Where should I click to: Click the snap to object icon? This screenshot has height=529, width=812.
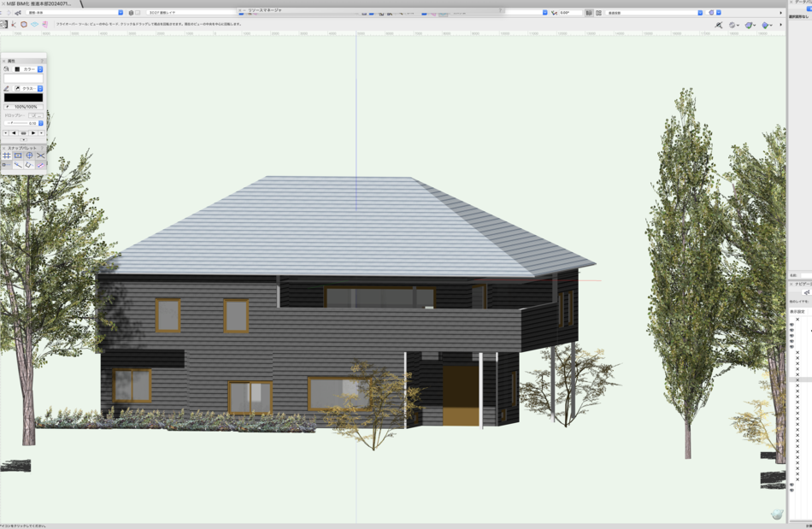click(x=18, y=156)
